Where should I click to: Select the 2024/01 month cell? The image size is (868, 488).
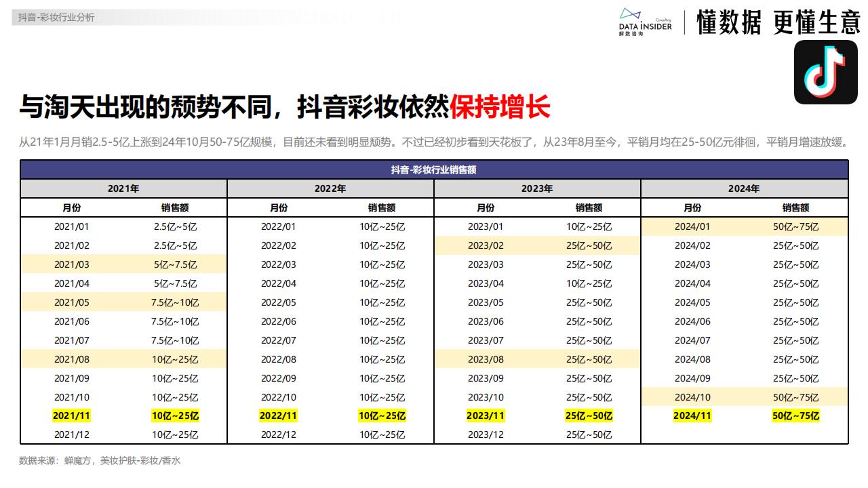point(692,226)
